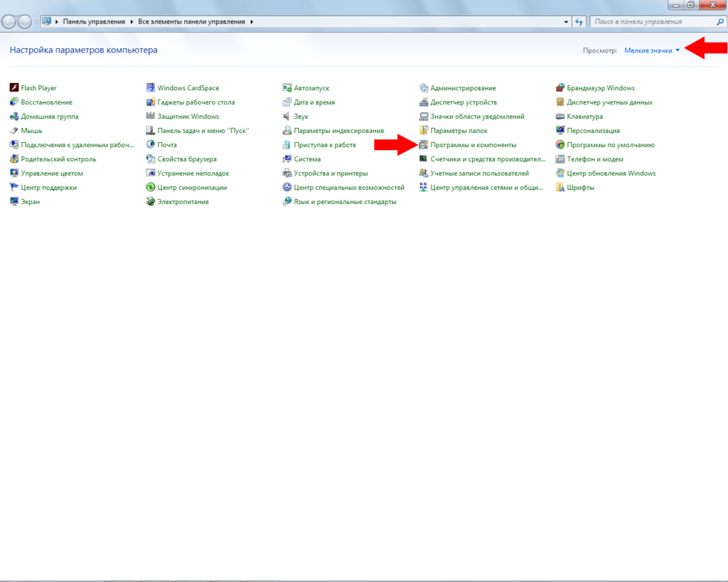The width and height of the screenshot is (728, 582).
Task: Click the Защитник Windows icon
Action: tap(151, 116)
